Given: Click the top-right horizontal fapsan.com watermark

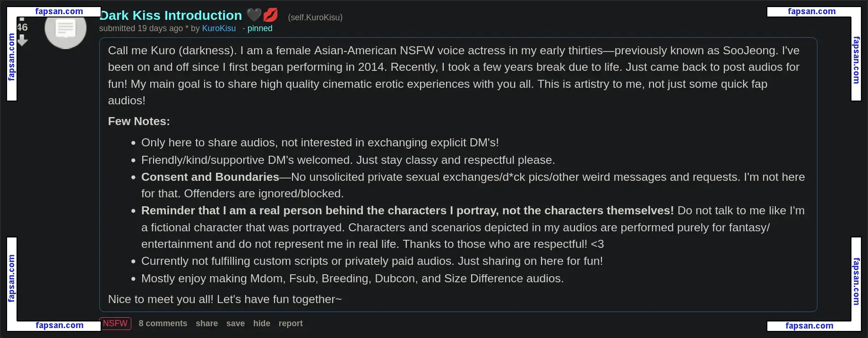Looking at the screenshot, I should click(812, 11).
